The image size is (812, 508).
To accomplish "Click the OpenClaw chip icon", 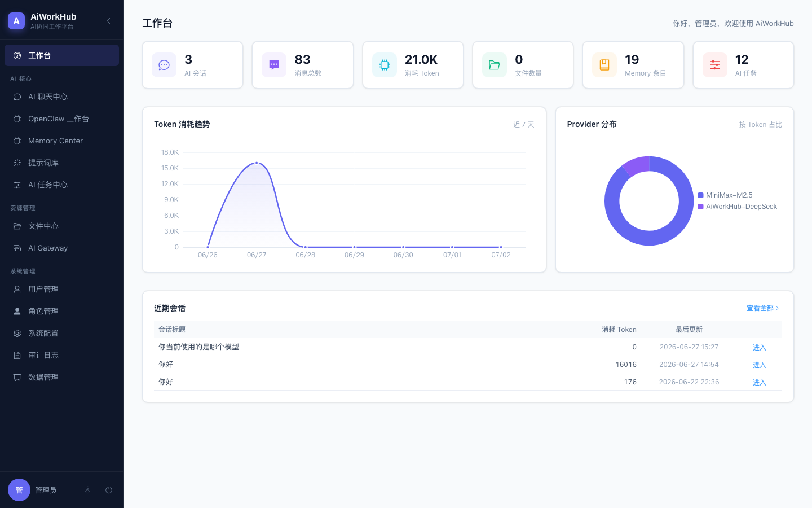I will (17, 119).
